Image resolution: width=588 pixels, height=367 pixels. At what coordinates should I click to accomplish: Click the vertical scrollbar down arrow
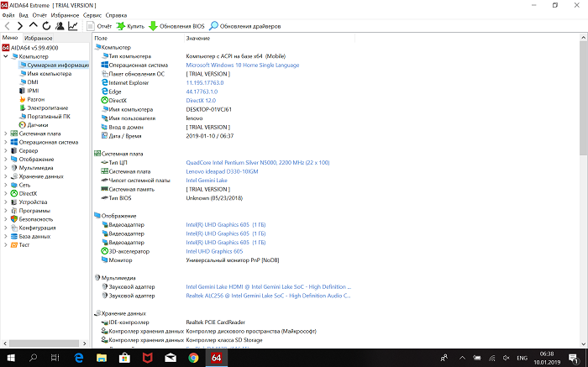[584, 343]
